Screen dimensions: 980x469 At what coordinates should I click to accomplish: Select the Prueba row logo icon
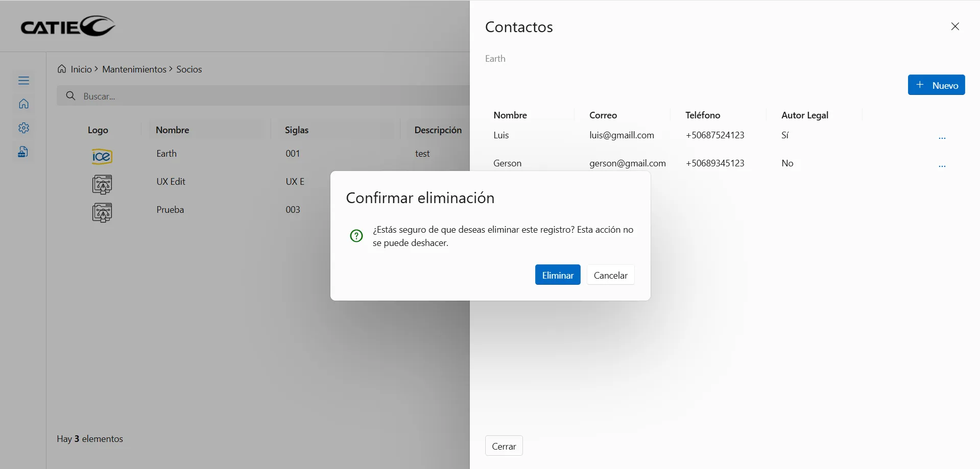[102, 212]
